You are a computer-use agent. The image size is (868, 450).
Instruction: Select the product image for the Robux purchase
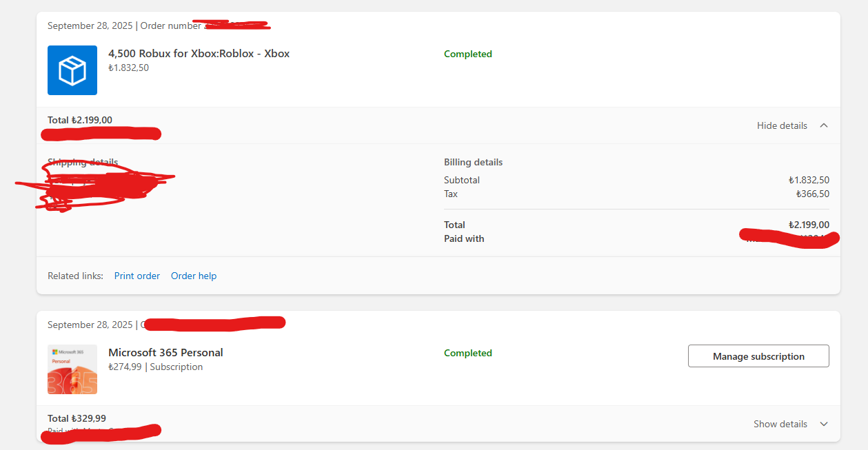pos(72,70)
